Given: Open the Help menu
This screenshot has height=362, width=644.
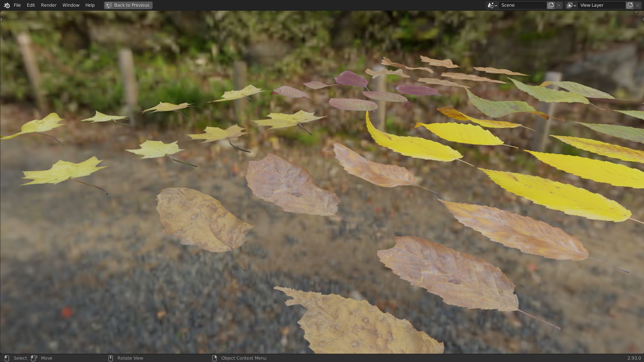Looking at the screenshot, I should [90, 5].
